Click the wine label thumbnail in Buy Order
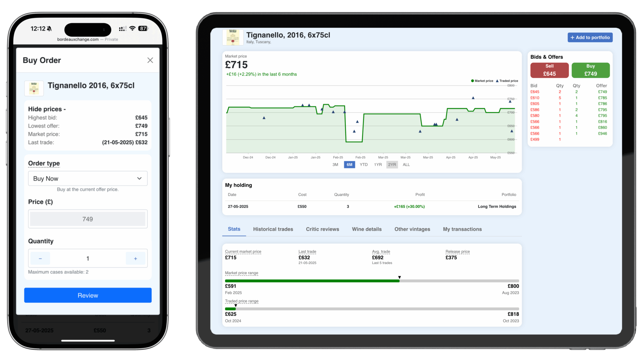 34,88
